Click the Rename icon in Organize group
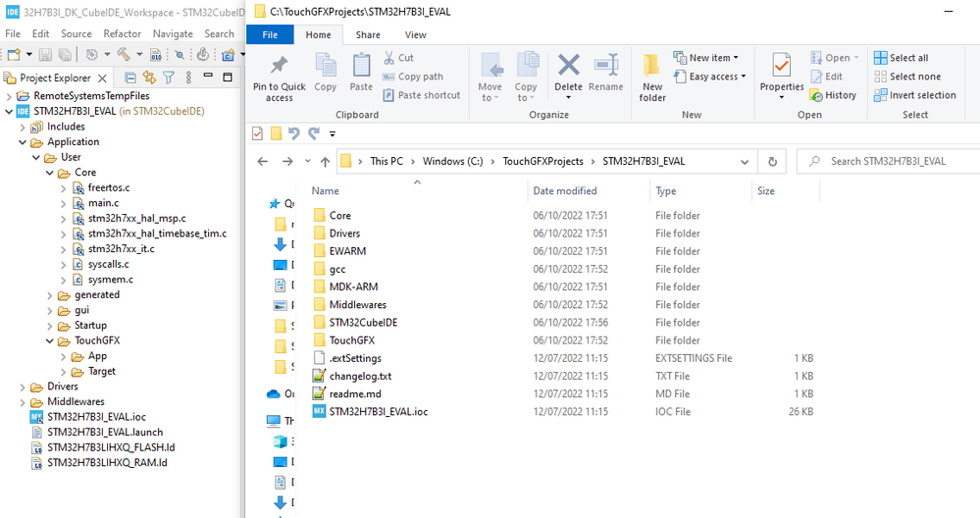 click(605, 65)
